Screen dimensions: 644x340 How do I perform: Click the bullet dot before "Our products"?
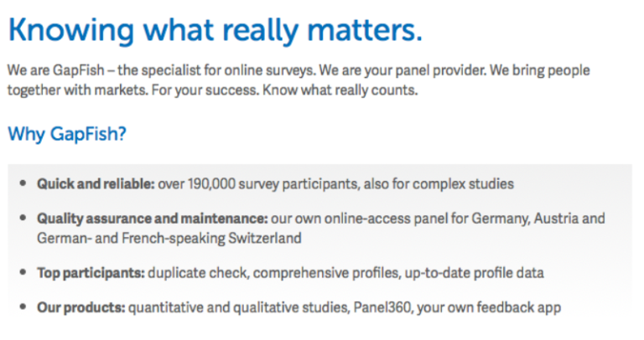(x=22, y=308)
